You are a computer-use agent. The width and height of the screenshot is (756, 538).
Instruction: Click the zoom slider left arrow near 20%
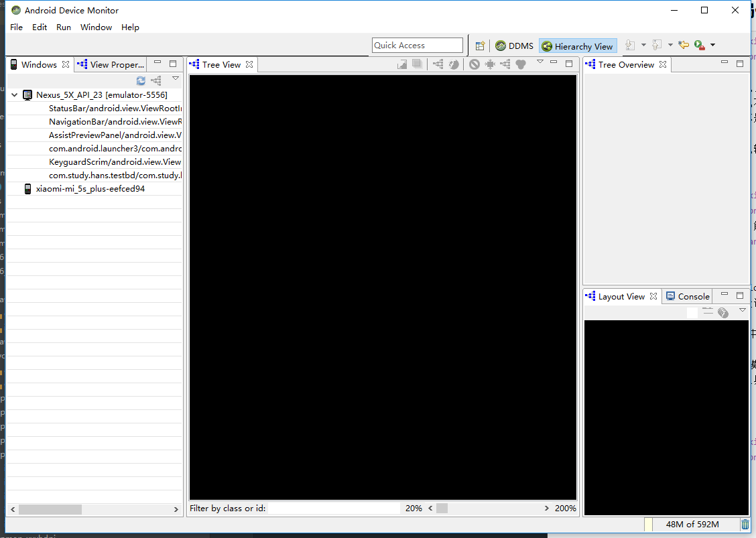(430, 508)
